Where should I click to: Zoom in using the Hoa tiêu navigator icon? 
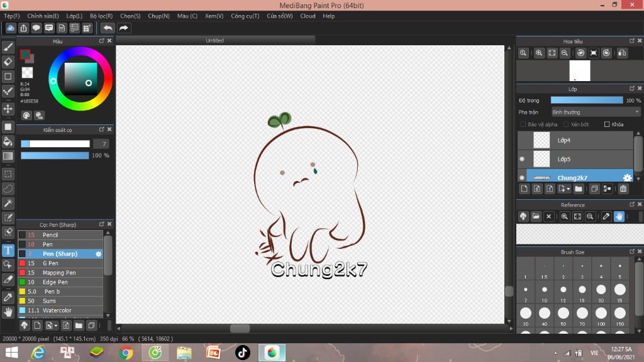point(539,53)
